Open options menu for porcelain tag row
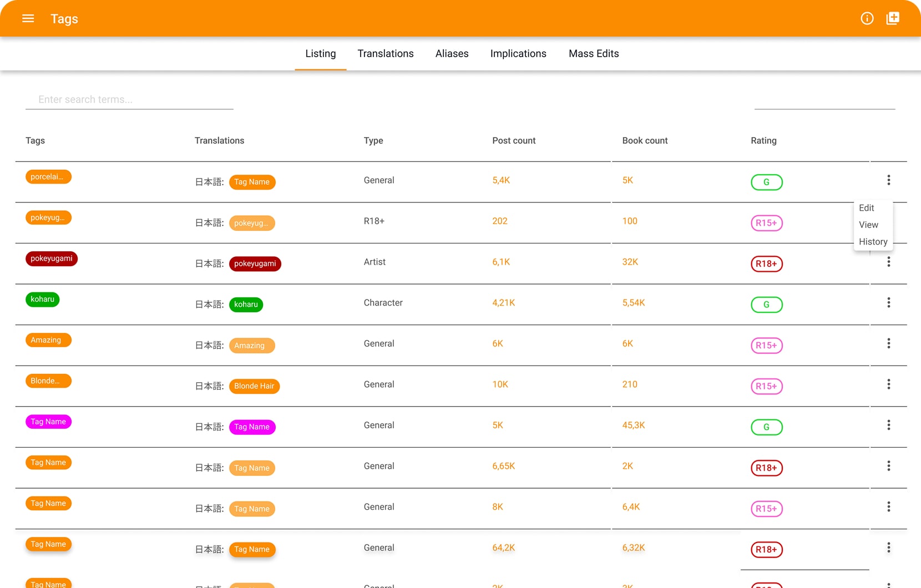 pyautogui.click(x=888, y=180)
